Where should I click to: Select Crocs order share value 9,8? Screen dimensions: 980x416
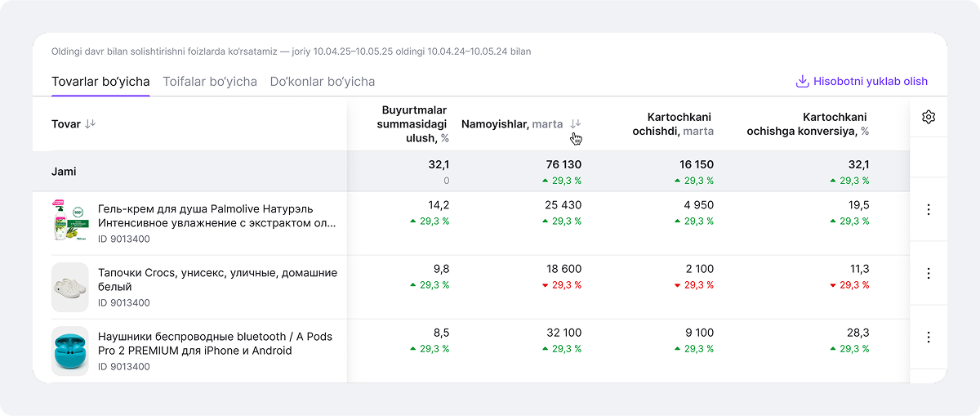click(x=441, y=269)
